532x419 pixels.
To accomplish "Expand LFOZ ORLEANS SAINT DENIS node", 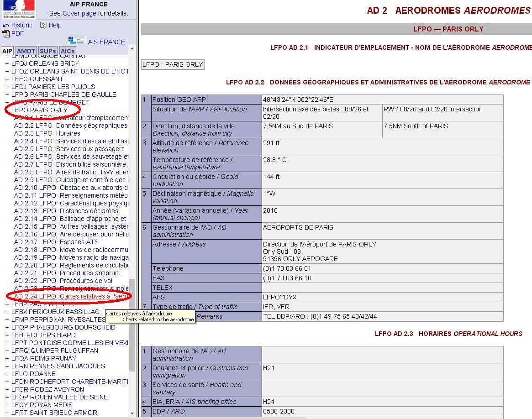I will point(7,71).
